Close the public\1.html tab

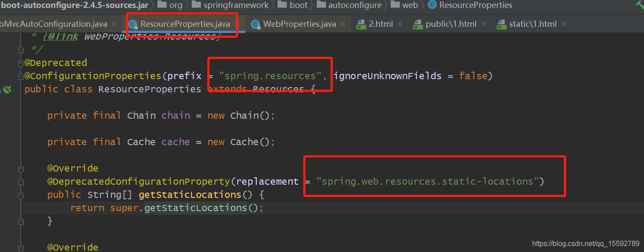click(484, 24)
